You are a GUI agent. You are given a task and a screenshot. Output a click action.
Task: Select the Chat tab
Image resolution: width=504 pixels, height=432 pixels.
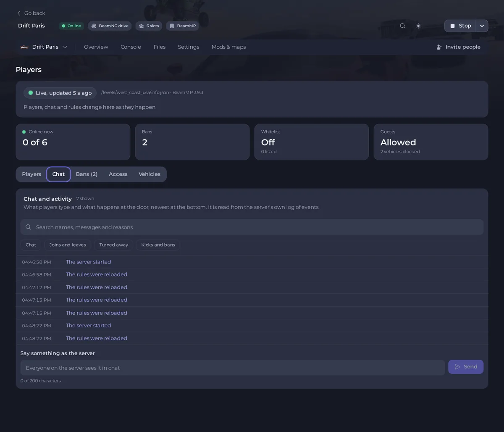tap(58, 174)
